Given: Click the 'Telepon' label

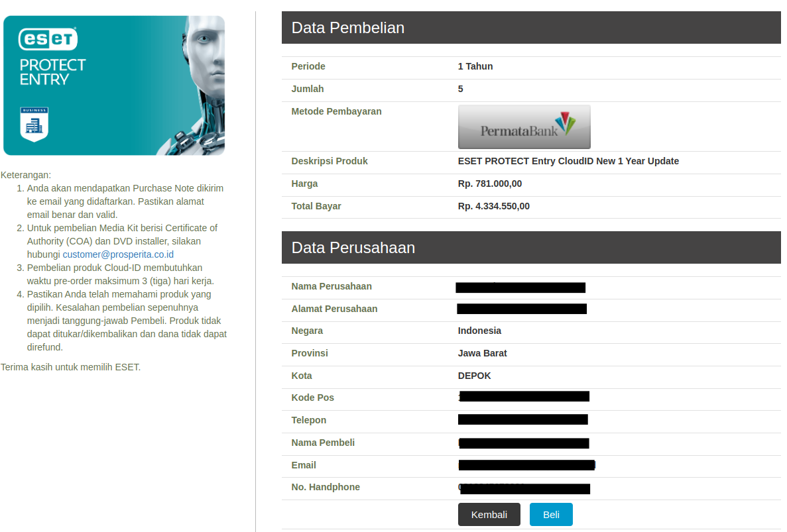Looking at the screenshot, I should [308, 420].
